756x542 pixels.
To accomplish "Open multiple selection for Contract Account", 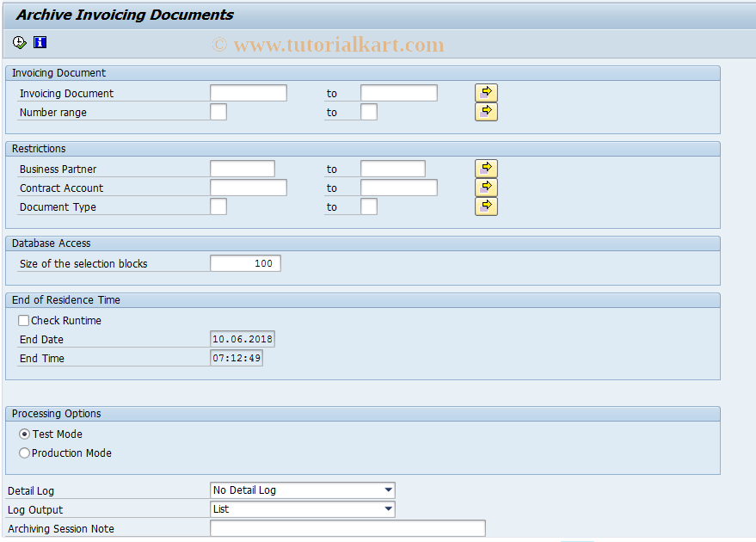I will click(x=486, y=187).
